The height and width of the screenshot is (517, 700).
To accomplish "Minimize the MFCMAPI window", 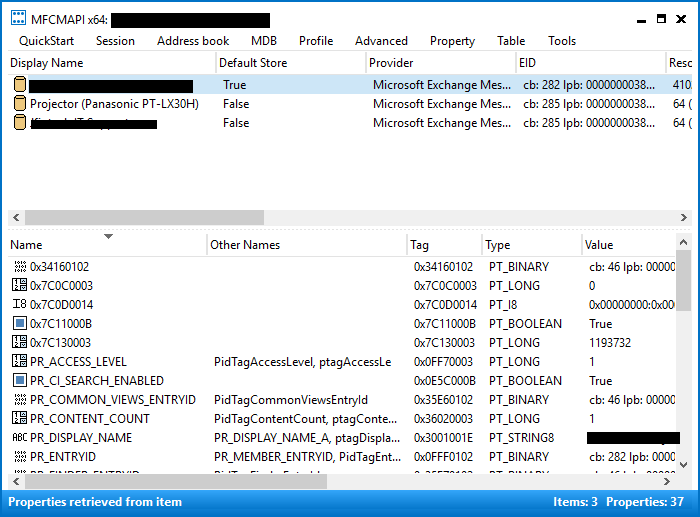I will (642, 19).
